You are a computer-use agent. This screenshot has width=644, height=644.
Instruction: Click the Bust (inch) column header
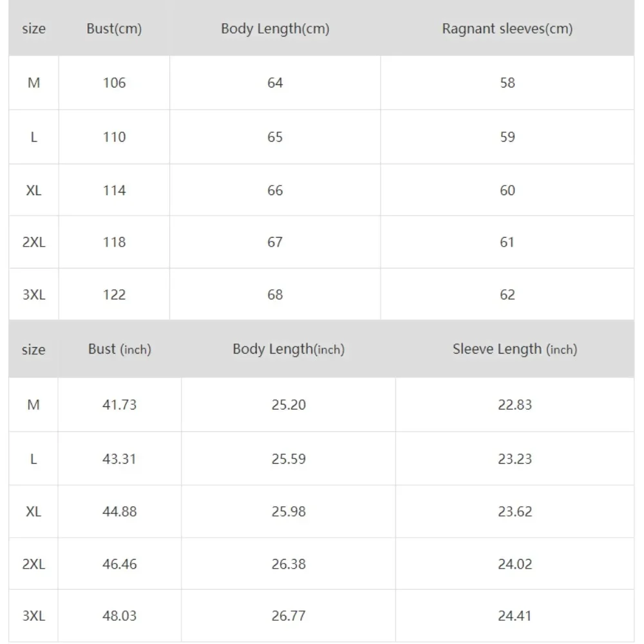coord(119,349)
